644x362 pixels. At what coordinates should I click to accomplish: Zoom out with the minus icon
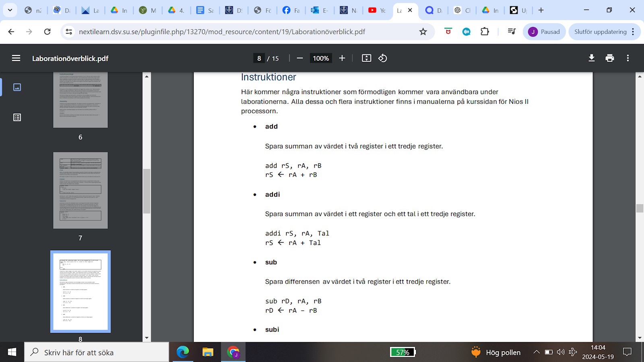pyautogui.click(x=299, y=58)
